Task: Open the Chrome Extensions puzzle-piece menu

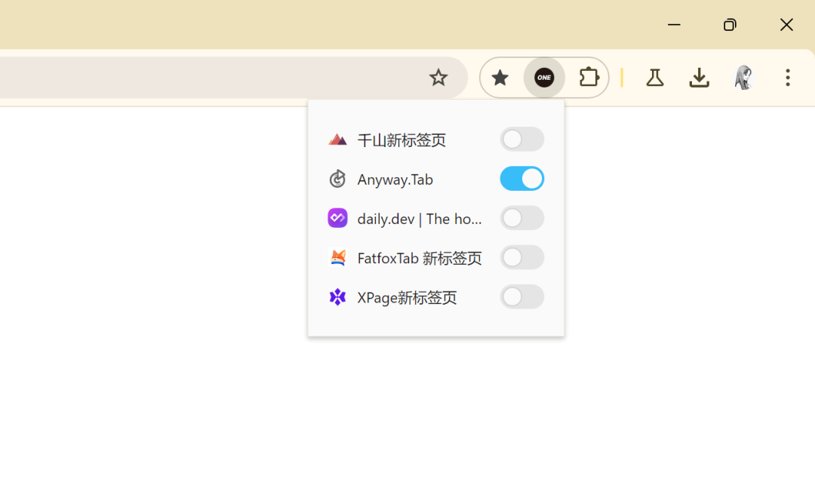Action: [589, 78]
